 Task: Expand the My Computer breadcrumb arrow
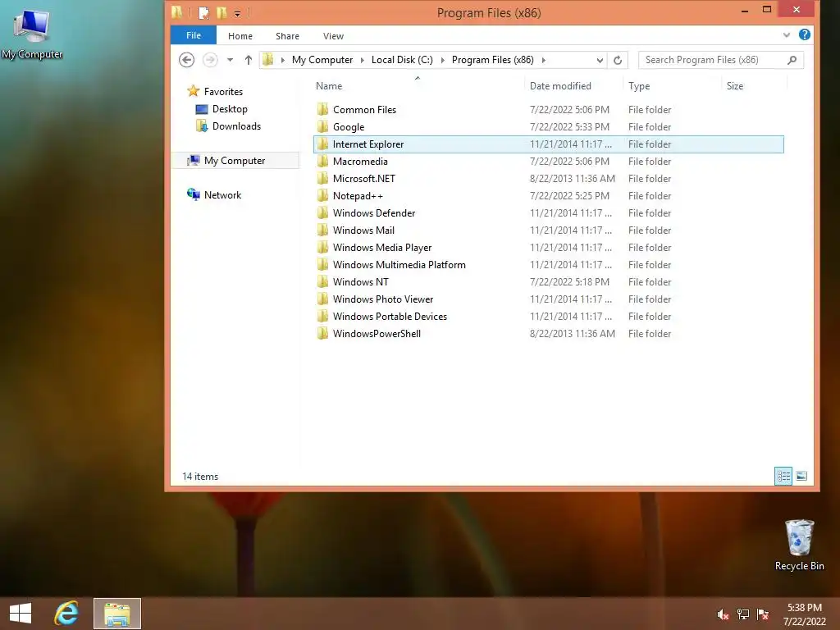tap(362, 60)
